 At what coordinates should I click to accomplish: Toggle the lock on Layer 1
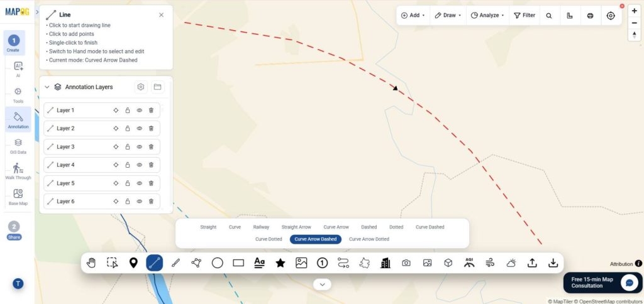[128, 111]
